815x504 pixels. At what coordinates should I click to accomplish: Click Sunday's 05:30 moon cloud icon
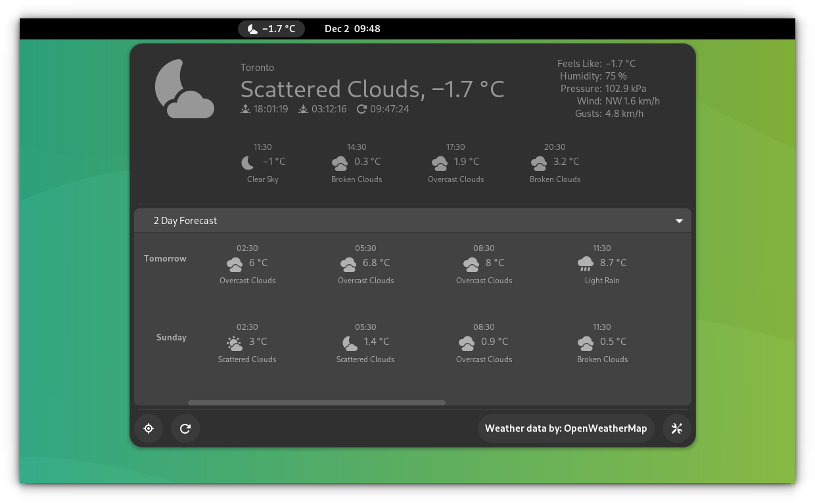(x=350, y=342)
